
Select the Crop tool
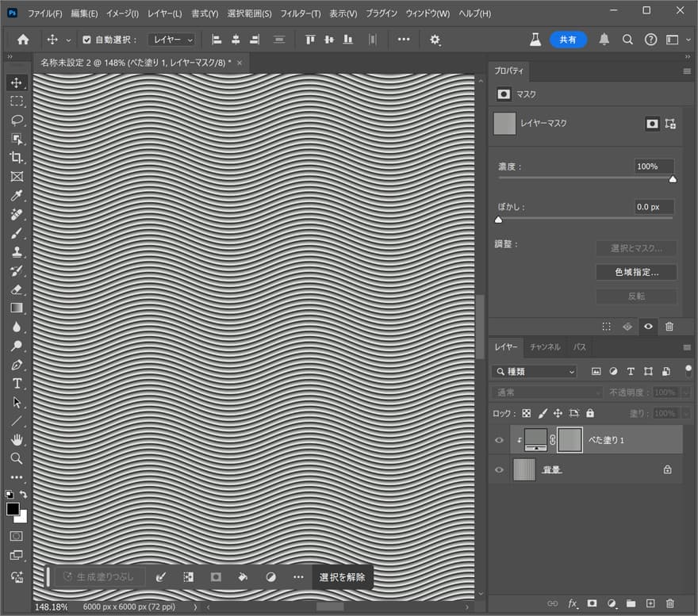coord(17,158)
